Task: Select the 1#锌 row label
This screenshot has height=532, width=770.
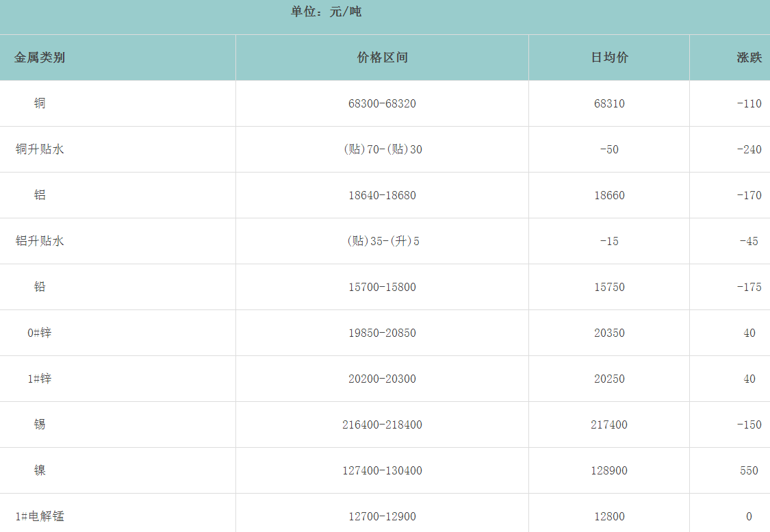Action: 40,379
